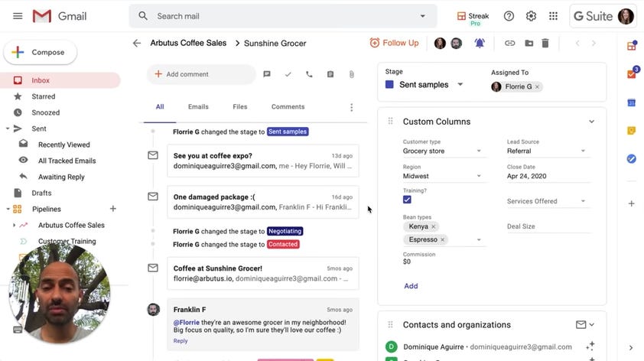Remove the Espresso bean type
Viewport: 644px width, 361px height.
pyautogui.click(x=442, y=240)
